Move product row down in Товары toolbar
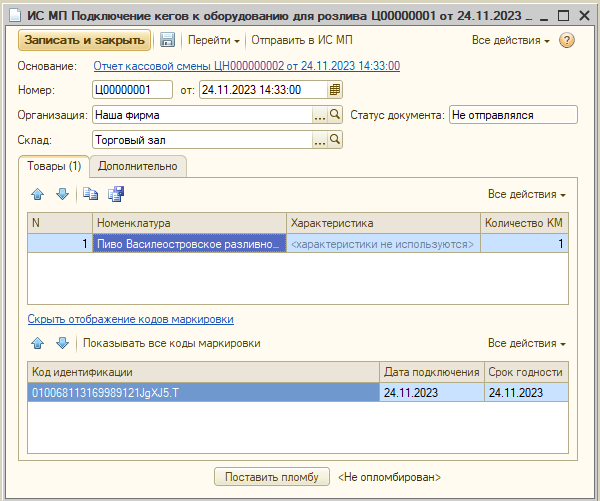600x501 pixels. (x=61, y=194)
